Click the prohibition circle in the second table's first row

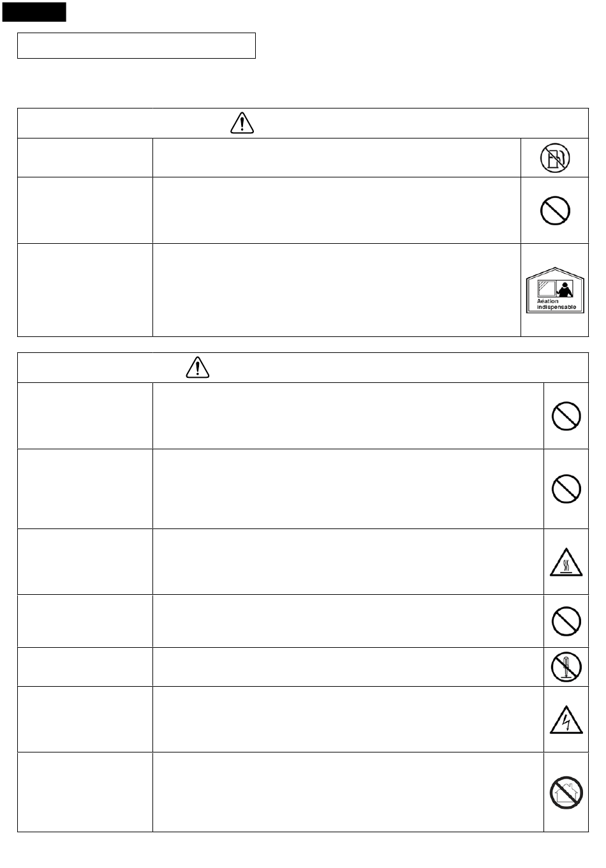(566, 415)
